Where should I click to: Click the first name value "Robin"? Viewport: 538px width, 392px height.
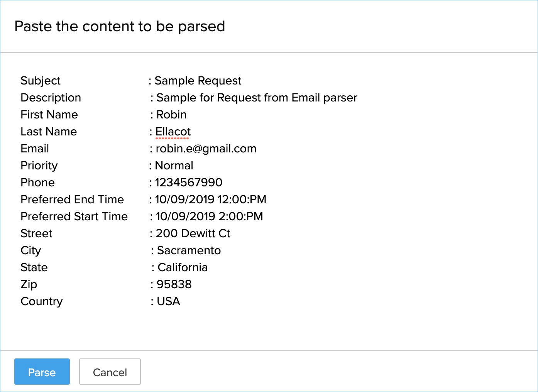click(171, 115)
